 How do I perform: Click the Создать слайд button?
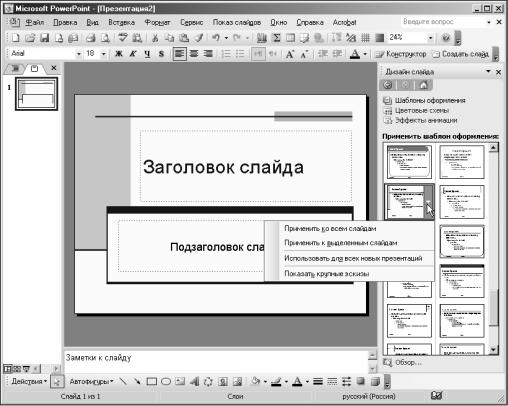[x=461, y=54]
